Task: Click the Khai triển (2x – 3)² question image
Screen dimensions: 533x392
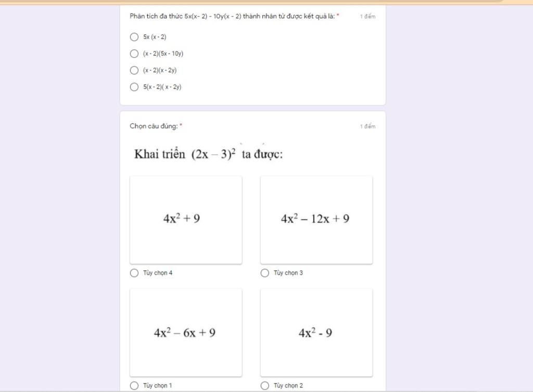Action: (x=208, y=154)
